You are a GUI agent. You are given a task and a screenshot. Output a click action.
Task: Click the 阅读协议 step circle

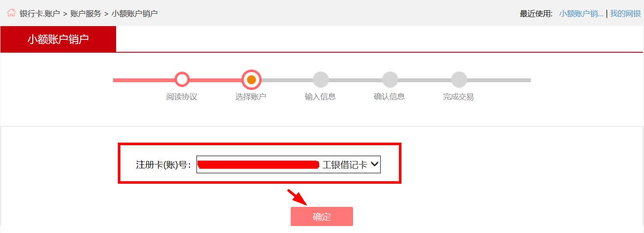point(182,80)
